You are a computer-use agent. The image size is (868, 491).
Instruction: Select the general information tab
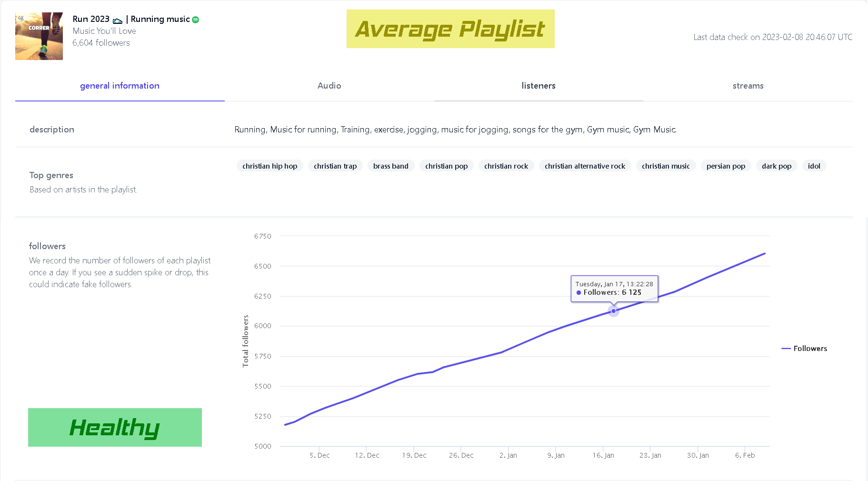click(x=120, y=86)
